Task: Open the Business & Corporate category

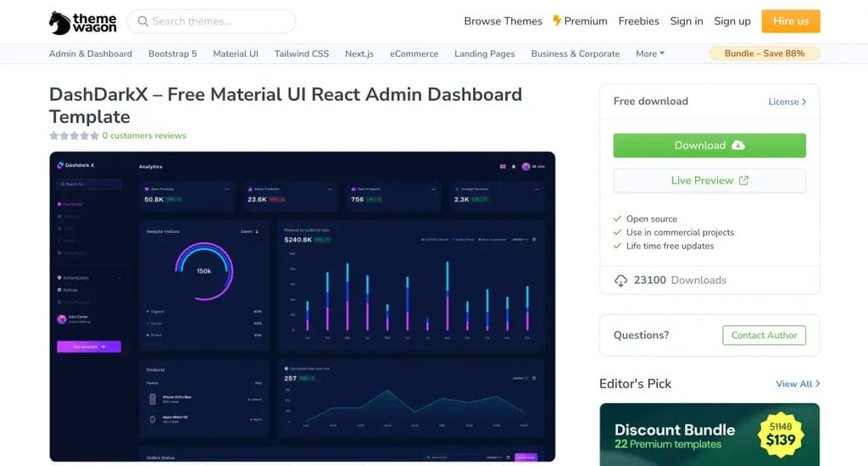Action: click(x=576, y=53)
